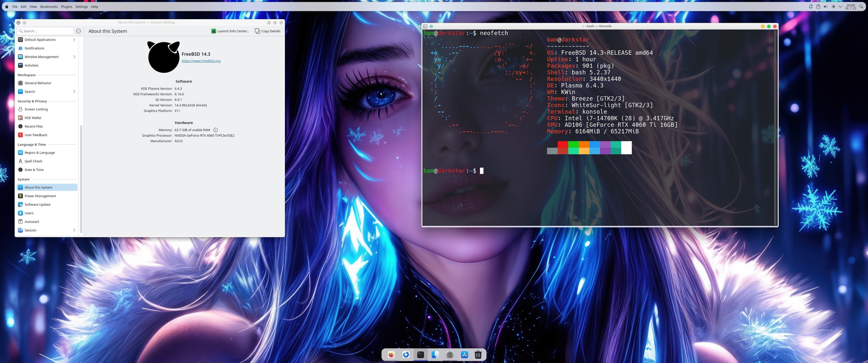Expand the Window Management submenu arrow

(74, 56)
